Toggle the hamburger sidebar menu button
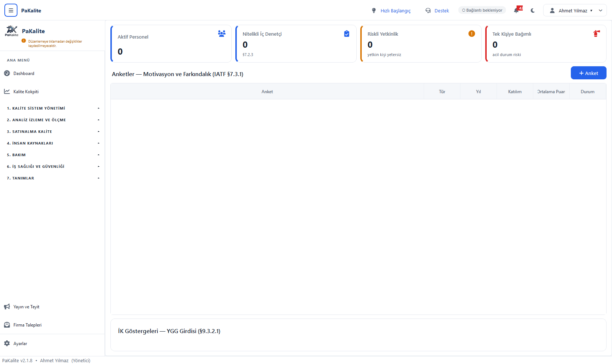612x364 pixels. [x=11, y=11]
